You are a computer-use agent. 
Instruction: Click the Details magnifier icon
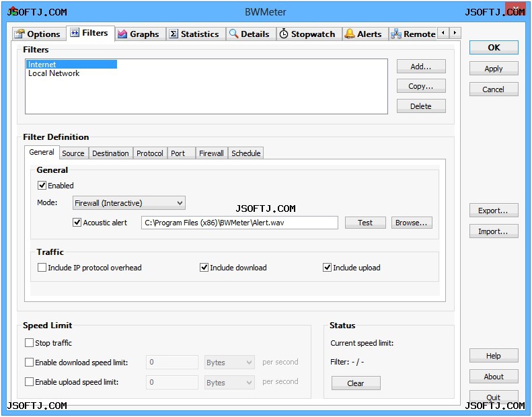(234, 34)
